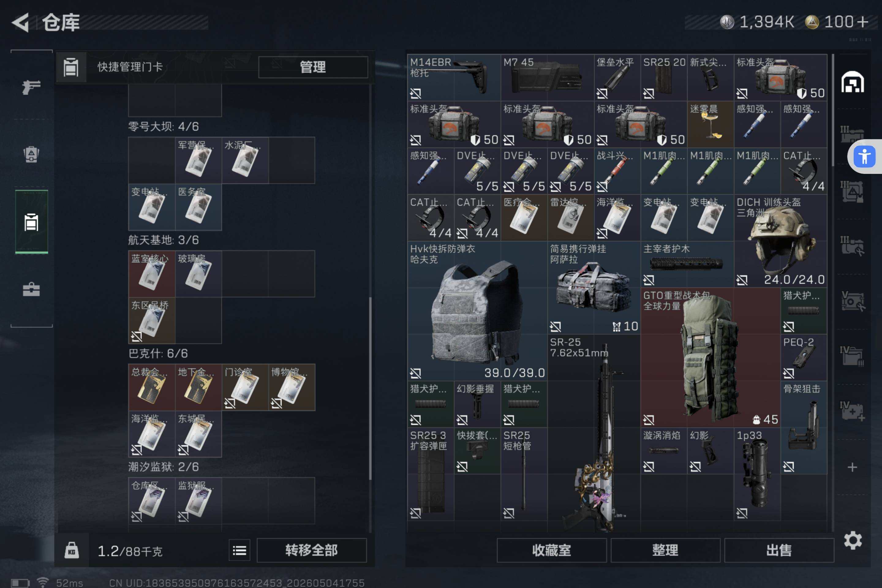Select the 快拔套 item
The height and width of the screenshot is (588, 882).
click(x=477, y=450)
